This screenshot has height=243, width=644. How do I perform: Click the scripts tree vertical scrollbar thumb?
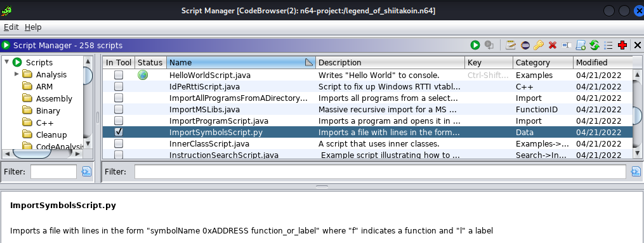click(x=88, y=76)
